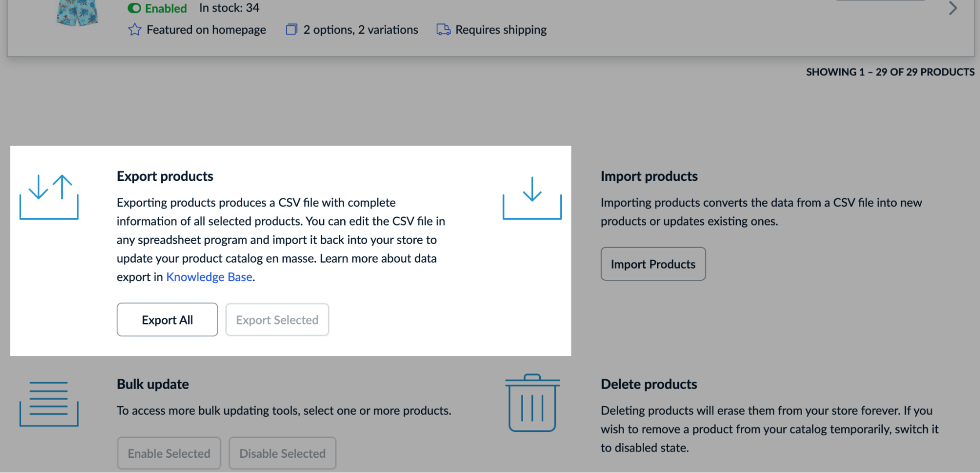Screen dimensions: 980x473
Task: Expand product details via right chevron
Action: coord(953,8)
